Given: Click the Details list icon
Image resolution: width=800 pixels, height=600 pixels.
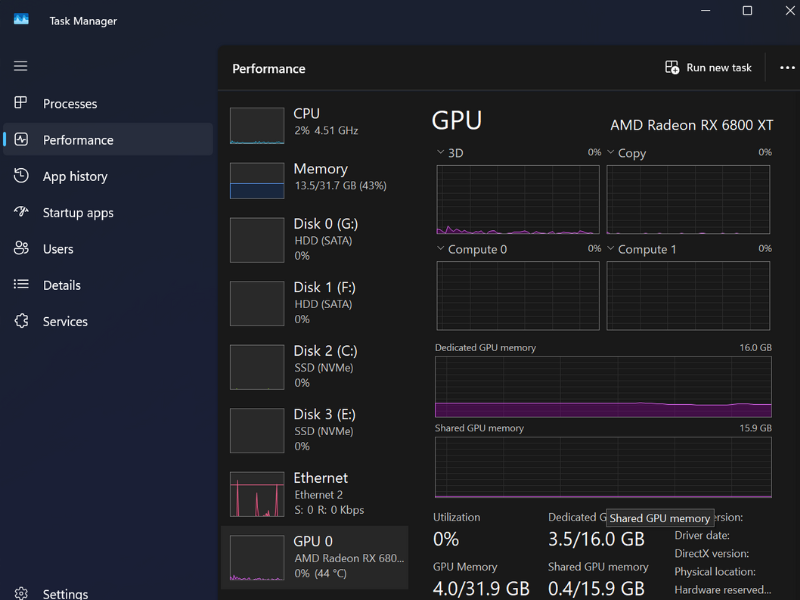Looking at the screenshot, I should pyautogui.click(x=21, y=285).
